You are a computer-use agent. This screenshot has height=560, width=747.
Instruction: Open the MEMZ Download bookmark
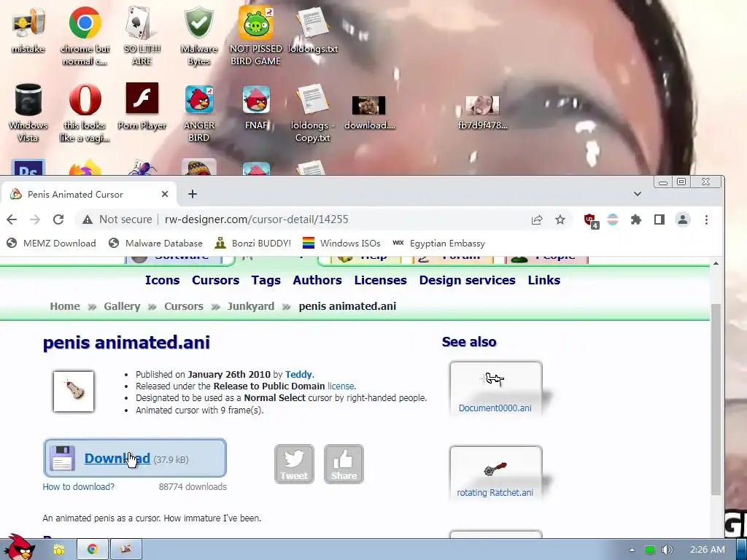tap(51, 244)
